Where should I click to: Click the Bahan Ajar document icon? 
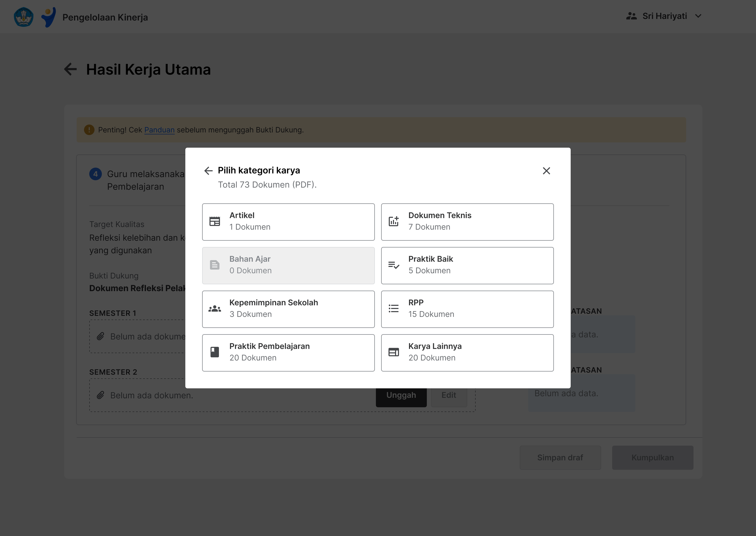coord(215,265)
